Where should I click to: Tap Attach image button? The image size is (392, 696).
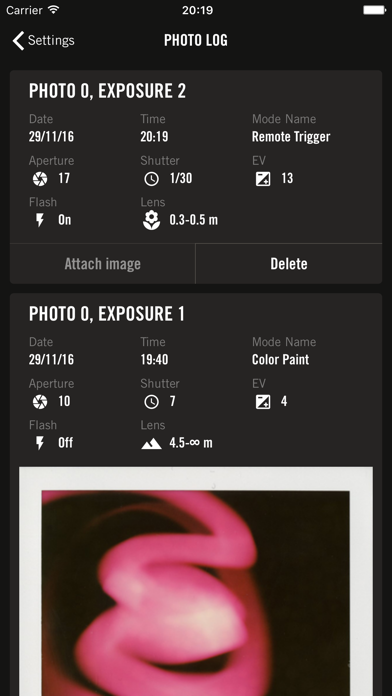coord(103,264)
